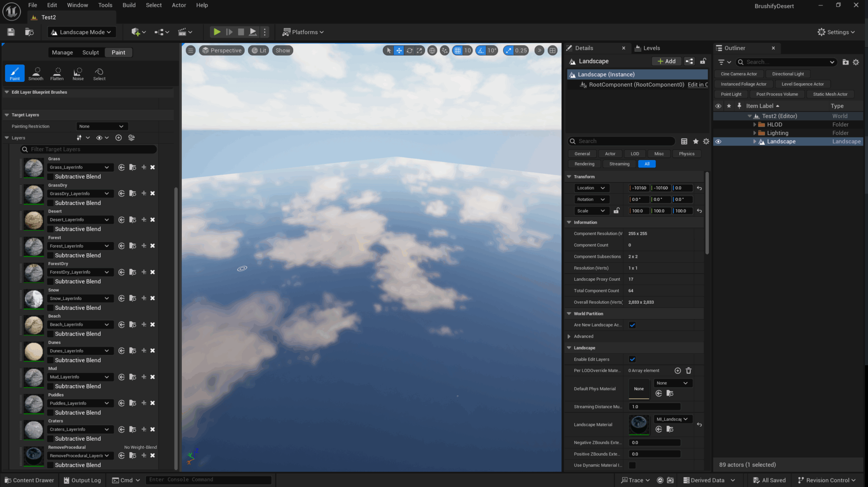Viewport: 868px width, 487px height.
Task: Activate the landscape Select tool
Action: click(x=99, y=73)
